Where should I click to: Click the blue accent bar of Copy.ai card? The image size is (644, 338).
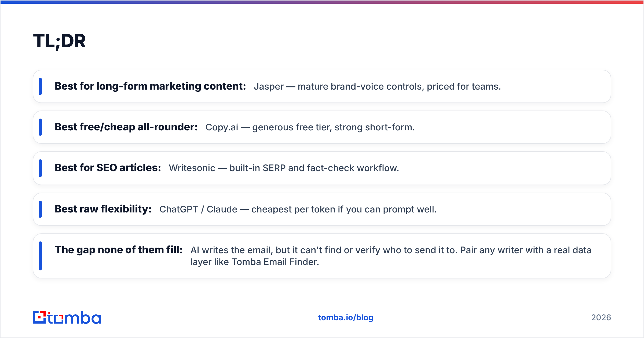[40, 127]
